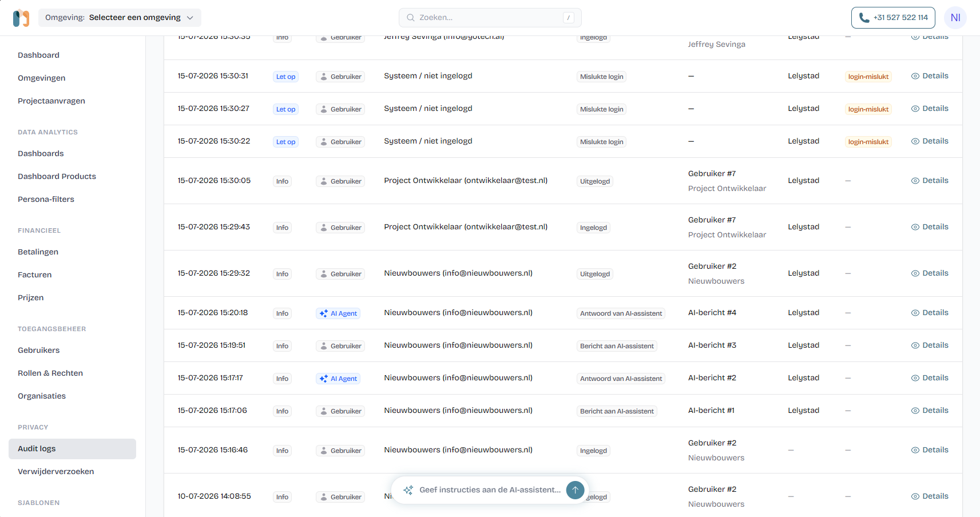Open Betalingen page
The width and height of the screenshot is (980, 517).
[38, 252]
